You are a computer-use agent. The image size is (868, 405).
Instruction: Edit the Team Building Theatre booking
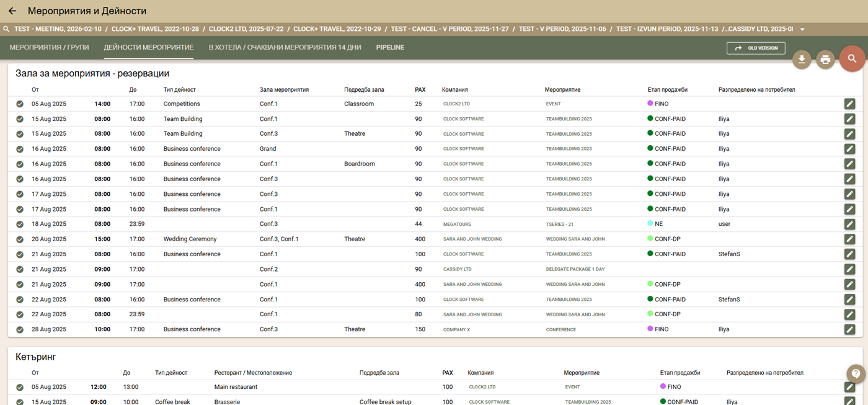tap(849, 133)
